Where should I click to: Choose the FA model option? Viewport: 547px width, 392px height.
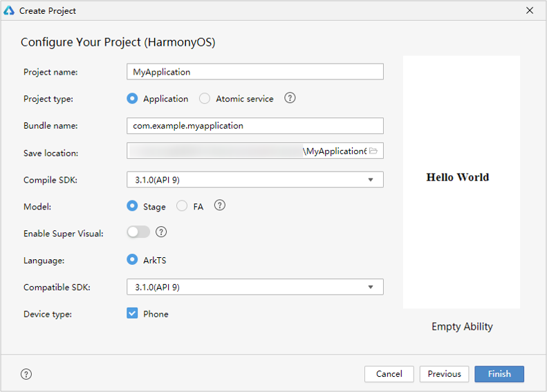pos(182,206)
